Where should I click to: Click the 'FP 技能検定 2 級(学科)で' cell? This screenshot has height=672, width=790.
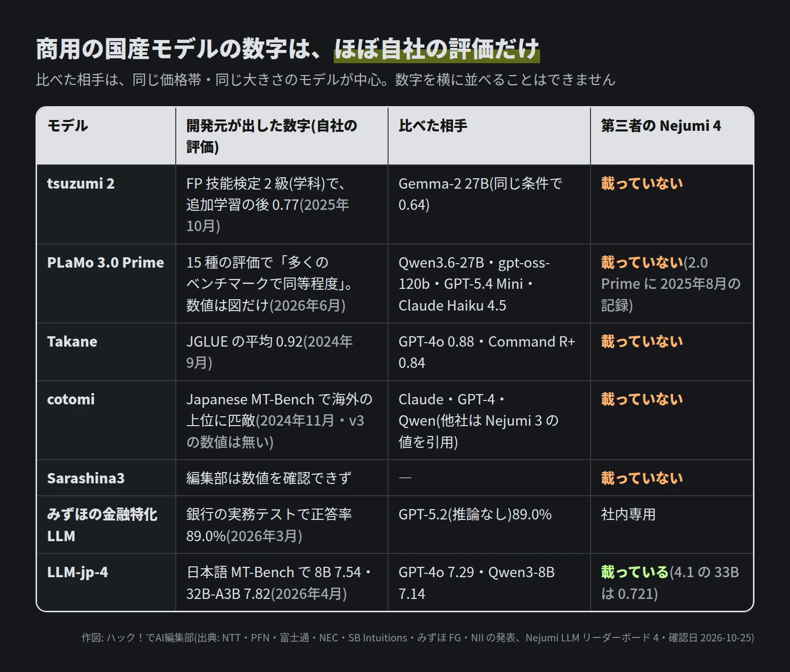click(282, 204)
